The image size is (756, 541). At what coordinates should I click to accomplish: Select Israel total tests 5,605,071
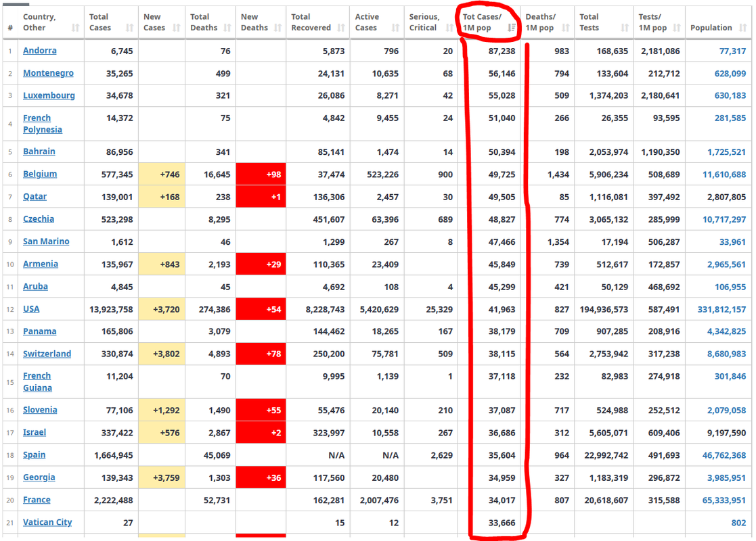pos(608,433)
